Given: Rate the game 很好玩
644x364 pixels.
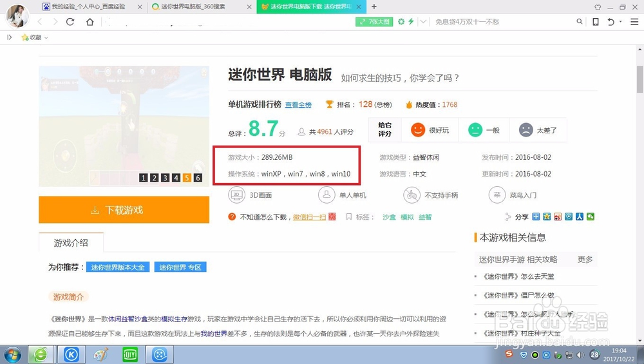Looking at the screenshot, I should coord(430,130).
